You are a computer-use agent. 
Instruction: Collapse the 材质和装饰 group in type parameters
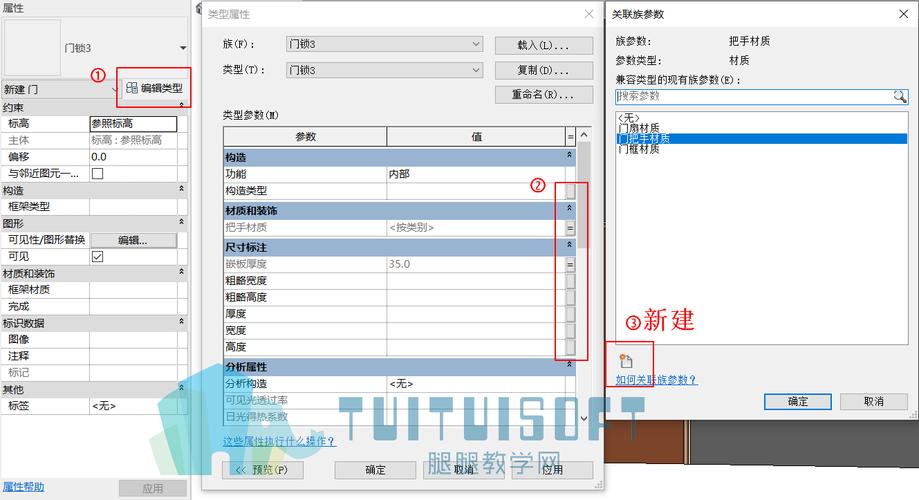569,208
